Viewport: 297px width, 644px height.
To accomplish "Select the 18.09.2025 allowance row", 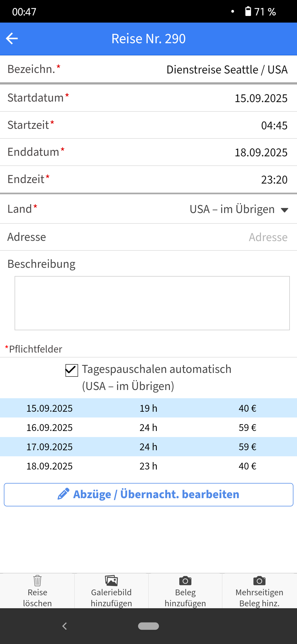I will pos(148,466).
